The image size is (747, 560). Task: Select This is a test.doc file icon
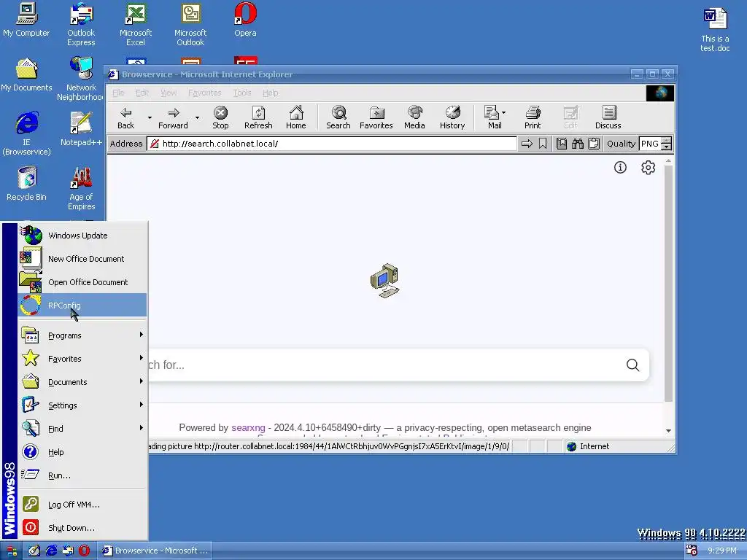point(715,29)
